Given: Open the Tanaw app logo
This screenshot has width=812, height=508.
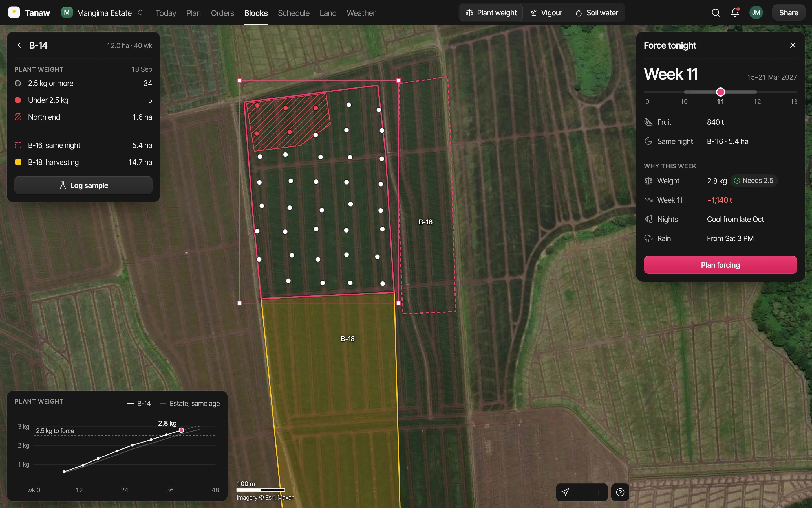Looking at the screenshot, I should tap(14, 13).
